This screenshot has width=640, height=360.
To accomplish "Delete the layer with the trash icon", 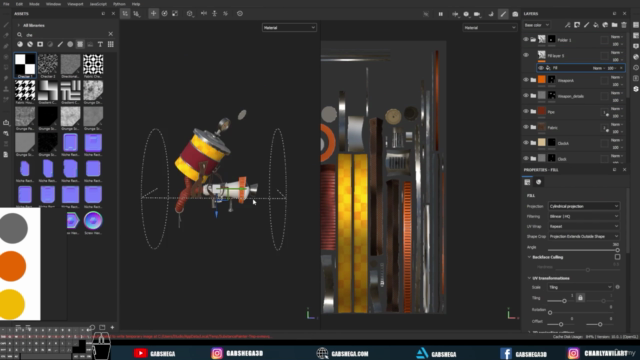I will pos(624,25).
